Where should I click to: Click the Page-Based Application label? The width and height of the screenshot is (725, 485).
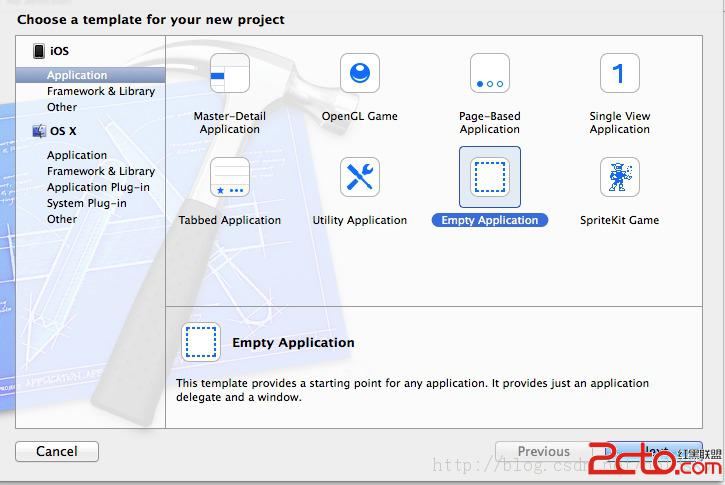490,123
